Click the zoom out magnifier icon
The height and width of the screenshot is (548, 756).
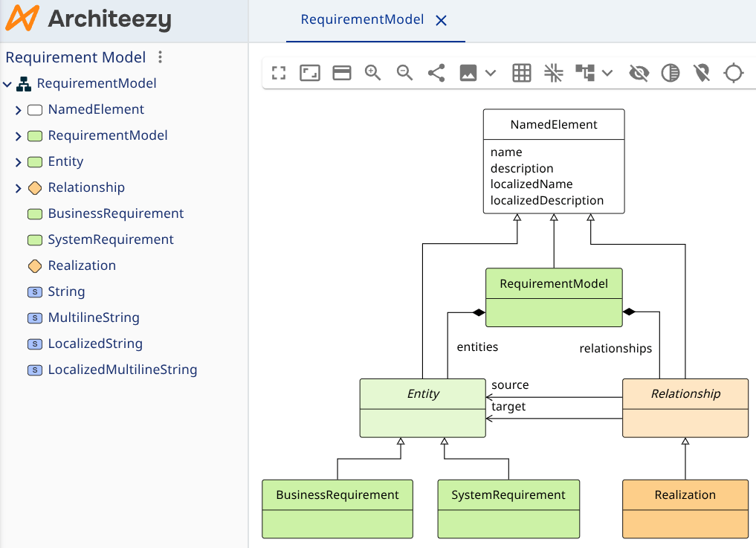coord(404,73)
